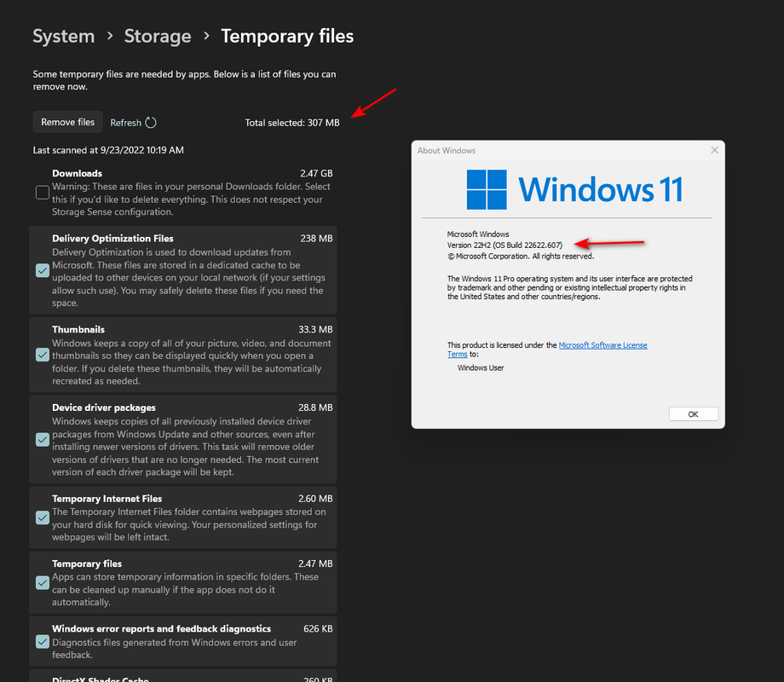Click the Windows 11 logo in About dialog
This screenshot has width=784, height=682.
click(574, 189)
